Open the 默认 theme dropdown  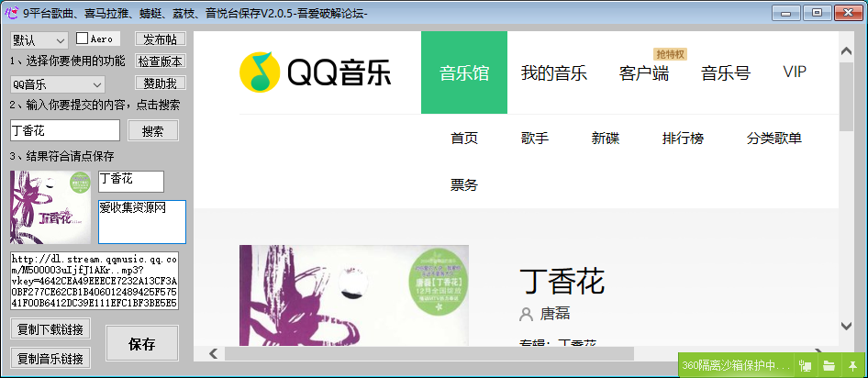(x=39, y=39)
